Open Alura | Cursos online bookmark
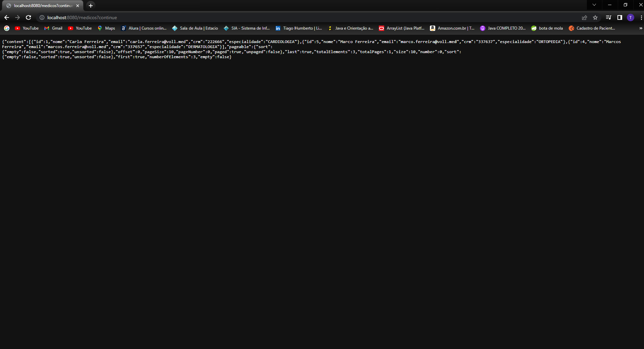The width and height of the screenshot is (644, 349). pos(144,28)
